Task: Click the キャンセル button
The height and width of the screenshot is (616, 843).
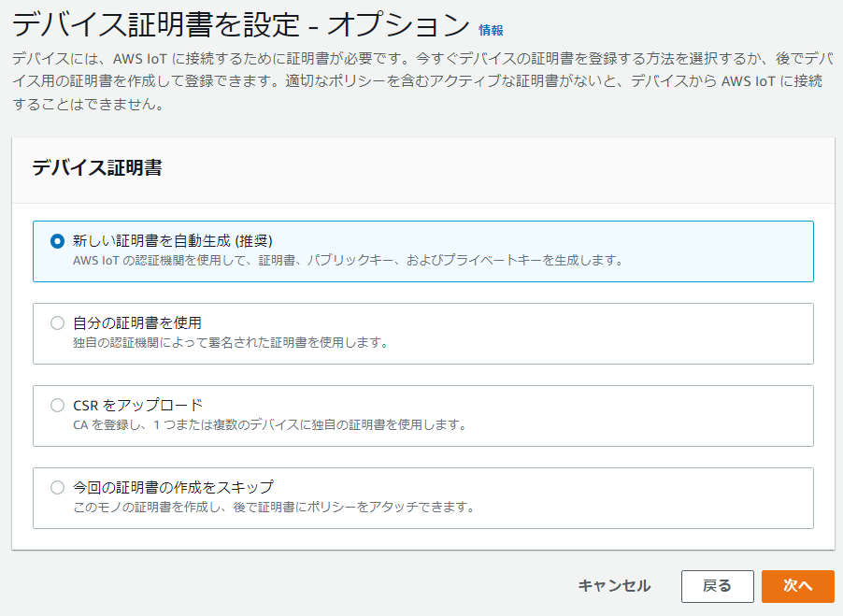Action: tap(614, 585)
